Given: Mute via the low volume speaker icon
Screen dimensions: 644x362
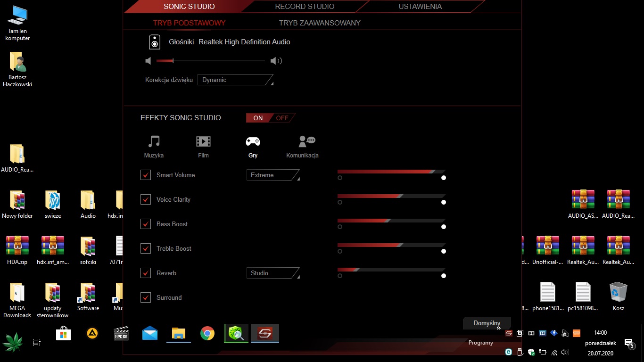Looking at the screenshot, I should point(149,61).
